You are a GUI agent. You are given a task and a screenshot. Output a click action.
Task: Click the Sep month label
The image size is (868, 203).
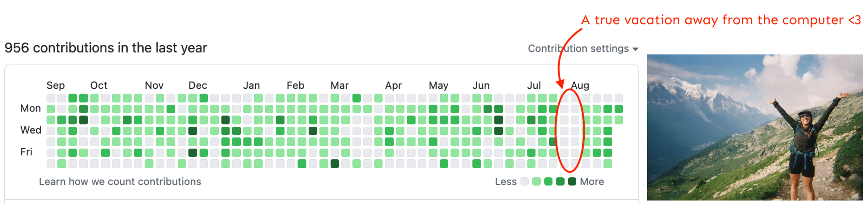click(x=55, y=85)
